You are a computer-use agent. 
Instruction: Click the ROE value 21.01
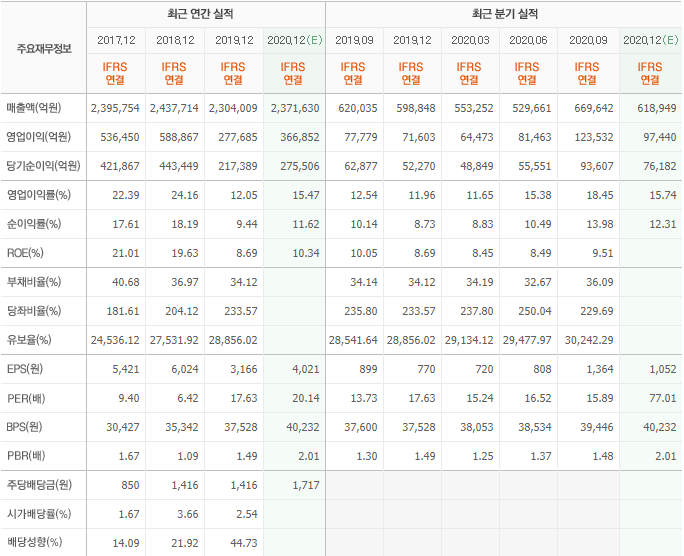click(x=126, y=253)
